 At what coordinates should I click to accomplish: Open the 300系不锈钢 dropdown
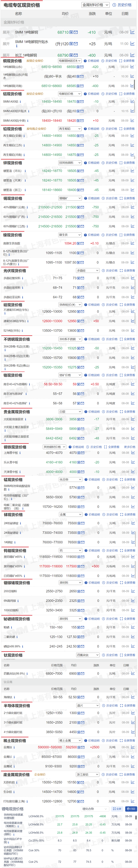pyautogui.click(x=70, y=339)
